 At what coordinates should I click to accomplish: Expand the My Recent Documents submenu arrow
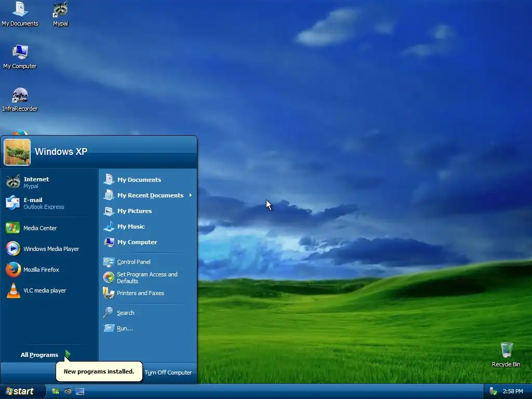[x=190, y=195]
